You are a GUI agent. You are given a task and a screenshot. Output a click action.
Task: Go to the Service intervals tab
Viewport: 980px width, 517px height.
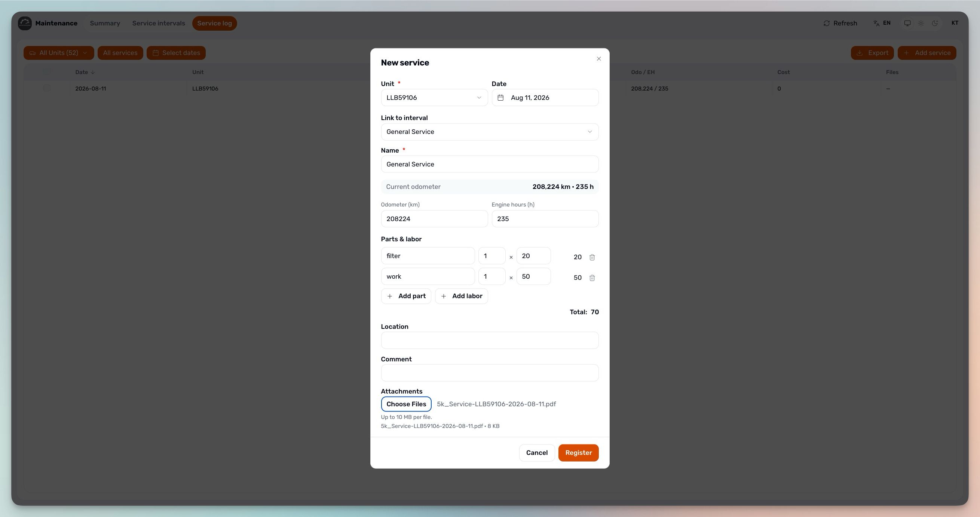tap(159, 23)
